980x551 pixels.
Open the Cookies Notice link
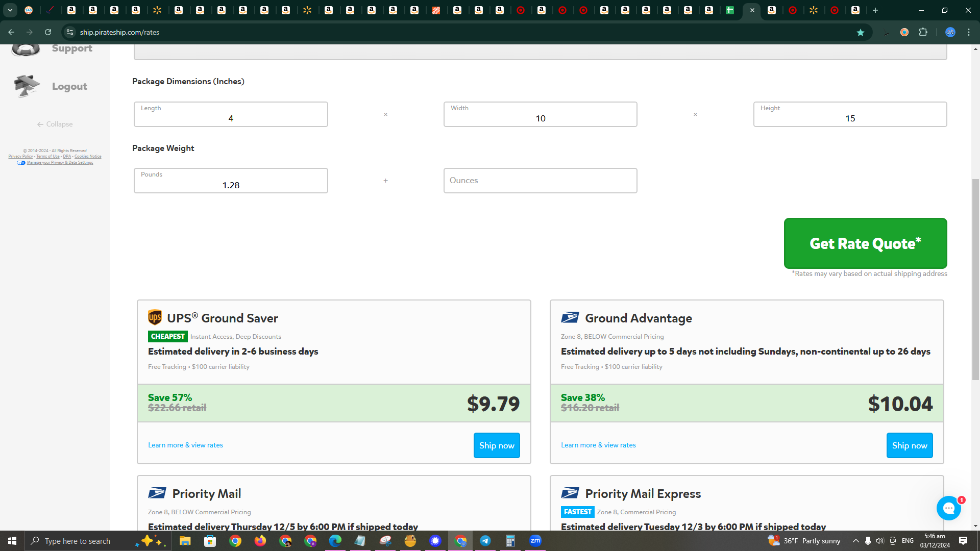point(88,157)
